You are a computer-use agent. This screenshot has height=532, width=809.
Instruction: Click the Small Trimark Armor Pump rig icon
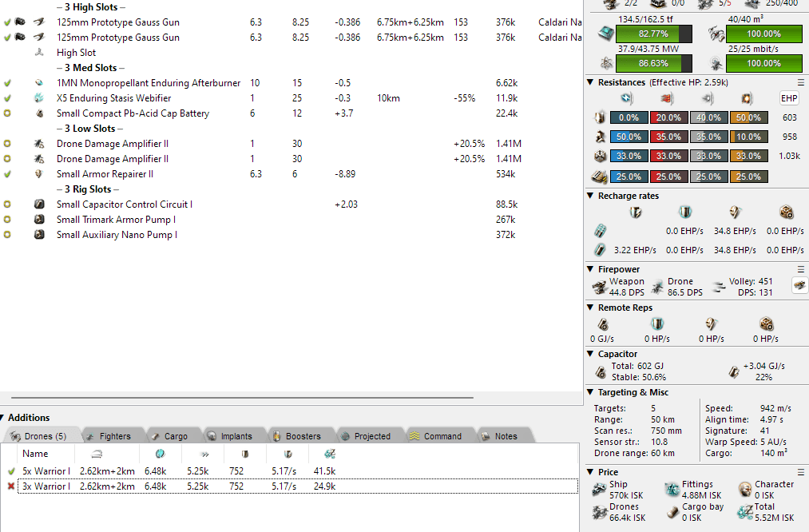coord(38,220)
